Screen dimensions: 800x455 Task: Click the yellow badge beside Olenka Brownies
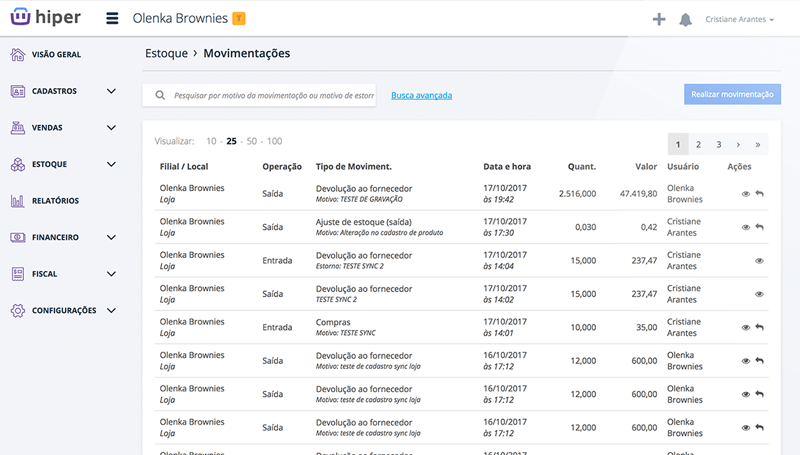click(x=239, y=18)
